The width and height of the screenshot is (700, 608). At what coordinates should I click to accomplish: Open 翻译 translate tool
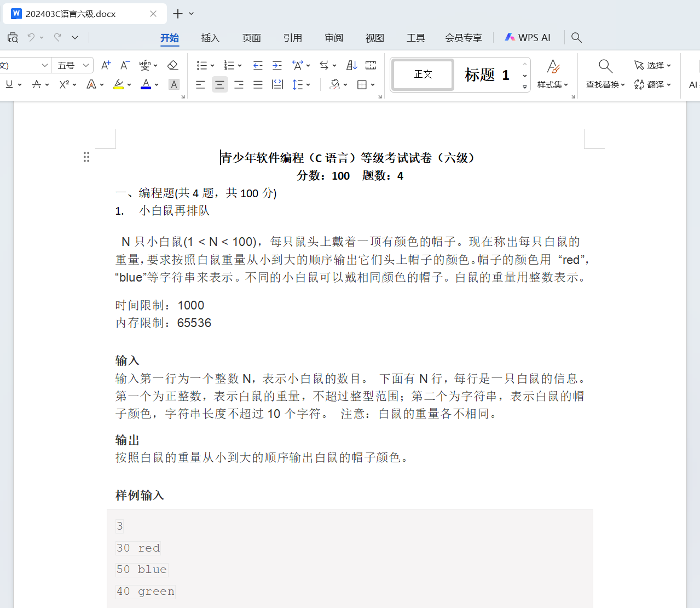click(652, 84)
